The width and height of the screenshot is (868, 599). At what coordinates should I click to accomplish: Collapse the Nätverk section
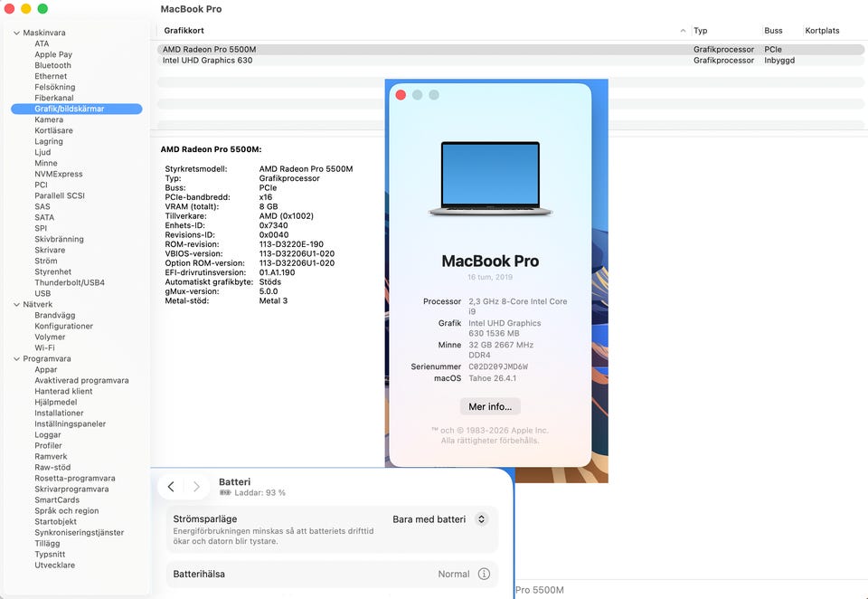pyautogui.click(x=16, y=304)
